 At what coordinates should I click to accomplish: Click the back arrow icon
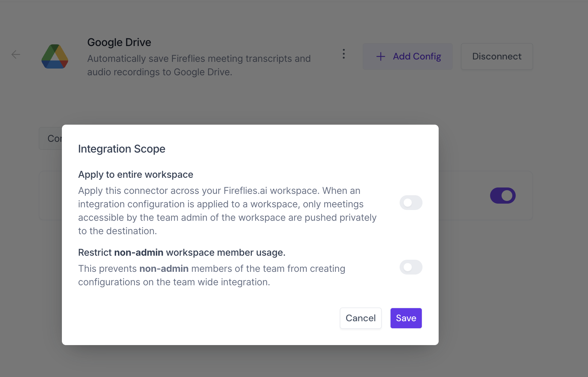pyautogui.click(x=16, y=54)
